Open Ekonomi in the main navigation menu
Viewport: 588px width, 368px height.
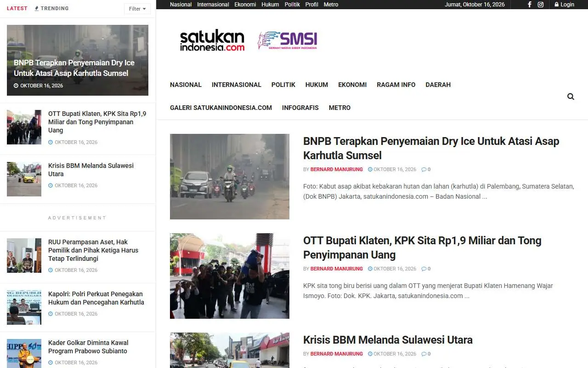(x=352, y=85)
